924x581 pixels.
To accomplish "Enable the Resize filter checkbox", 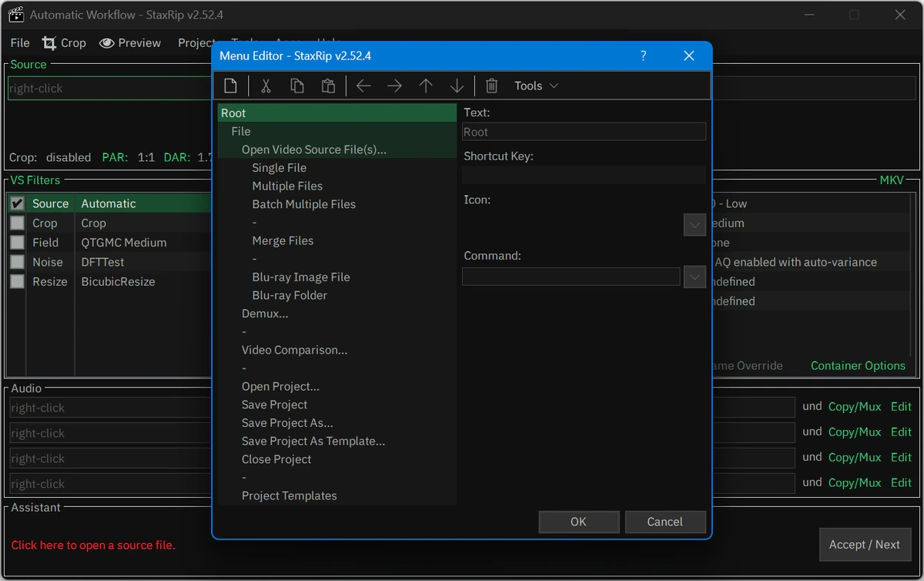I will coord(18,281).
